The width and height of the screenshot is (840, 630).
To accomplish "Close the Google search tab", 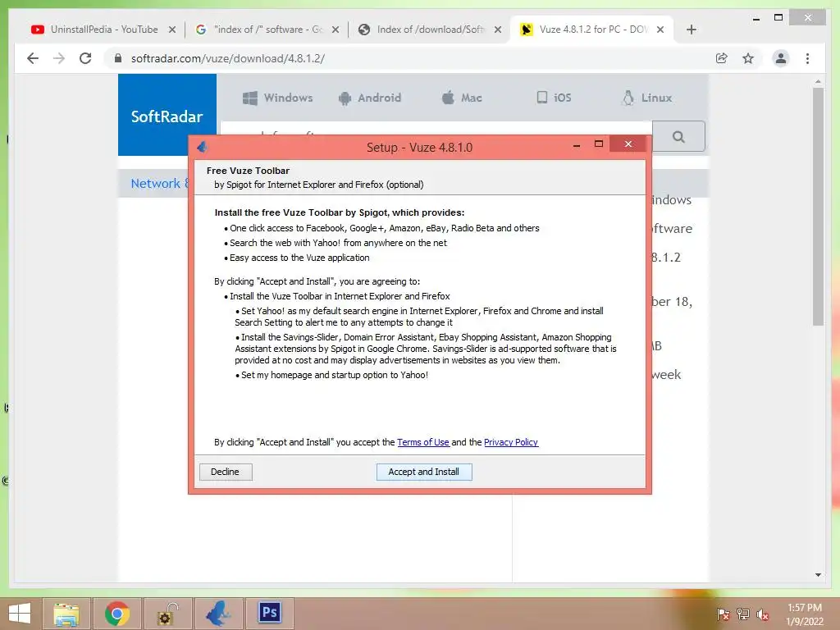I will pos(336,30).
